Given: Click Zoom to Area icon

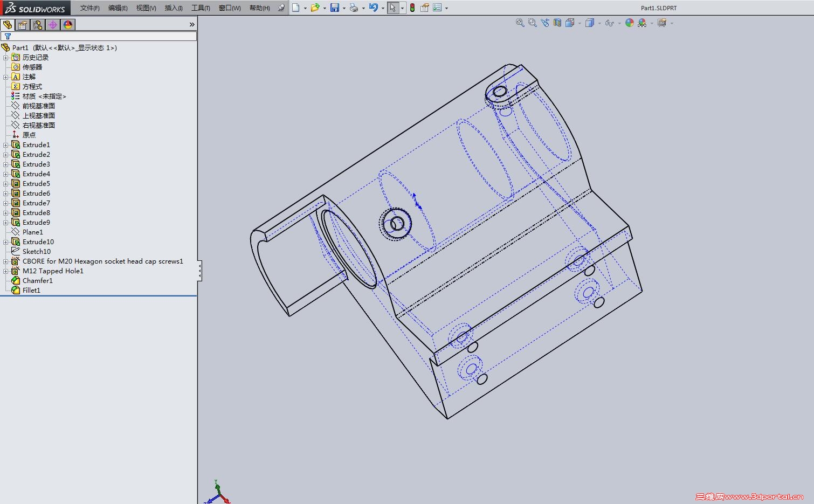Looking at the screenshot, I should tap(533, 23).
